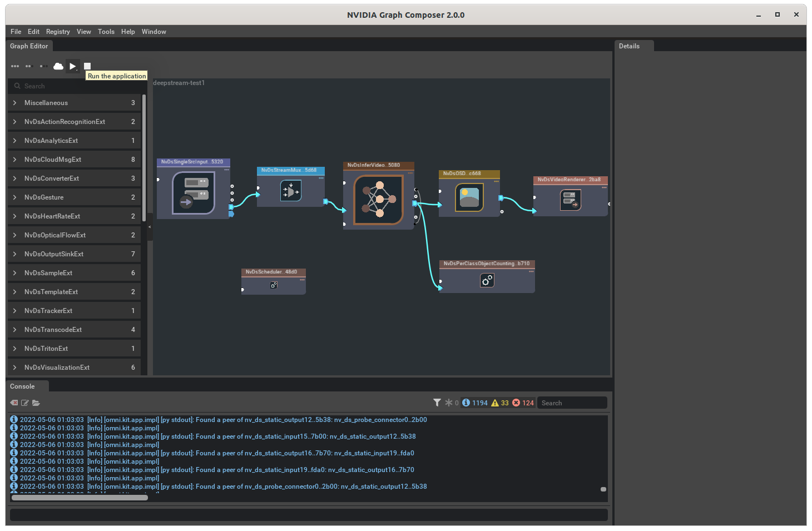Select the NvDsScheduler node gear icon

point(273,284)
